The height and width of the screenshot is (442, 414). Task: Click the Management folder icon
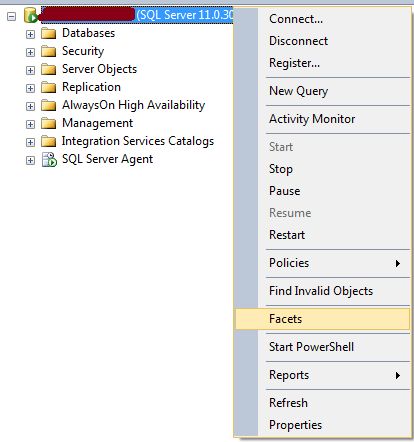point(49,123)
